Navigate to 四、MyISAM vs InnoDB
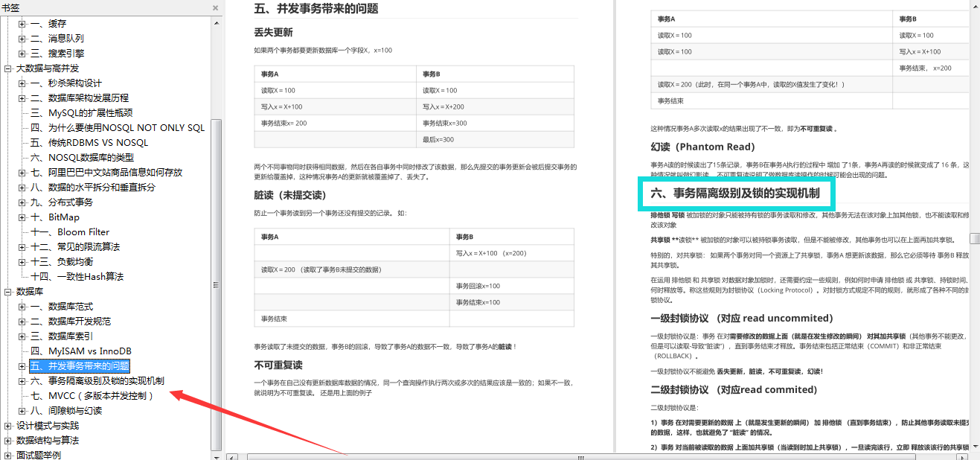Screen dimensions: 980x460 (81, 351)
